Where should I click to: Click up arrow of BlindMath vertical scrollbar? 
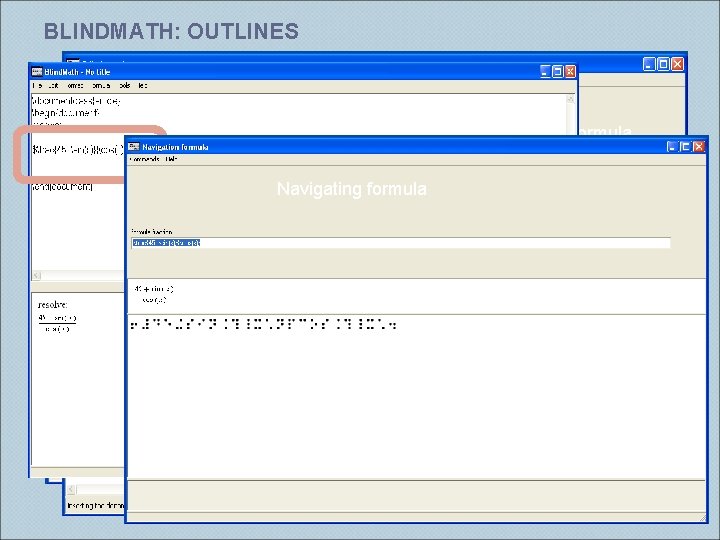[x=571, y=99]
